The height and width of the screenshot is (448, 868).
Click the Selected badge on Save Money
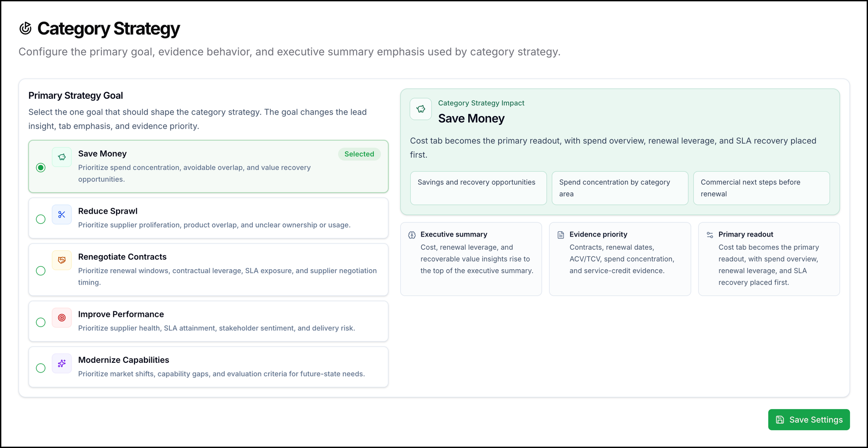pos(359,154)
